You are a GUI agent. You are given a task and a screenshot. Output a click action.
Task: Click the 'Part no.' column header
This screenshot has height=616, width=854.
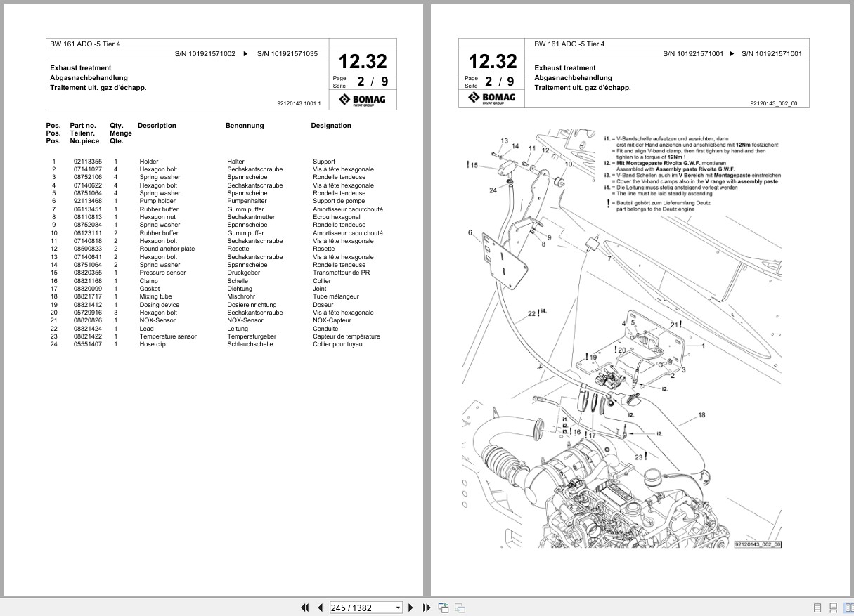[83, 126]
